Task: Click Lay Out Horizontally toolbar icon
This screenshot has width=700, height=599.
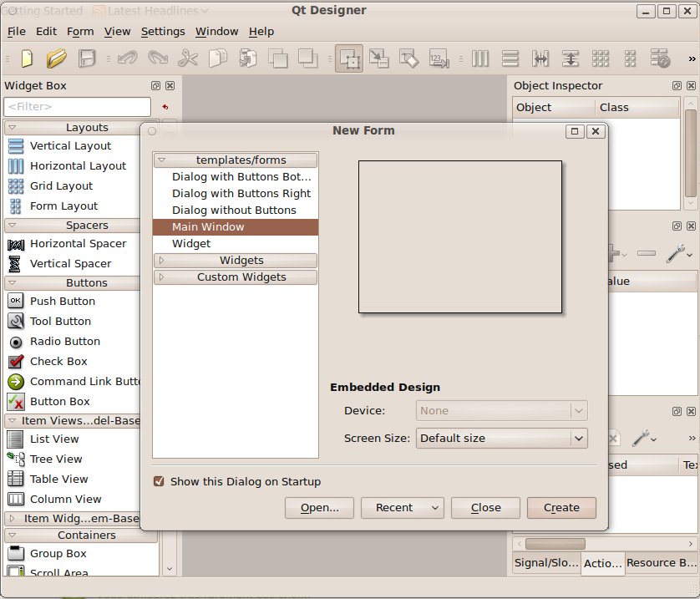Action: click(480, 58)
